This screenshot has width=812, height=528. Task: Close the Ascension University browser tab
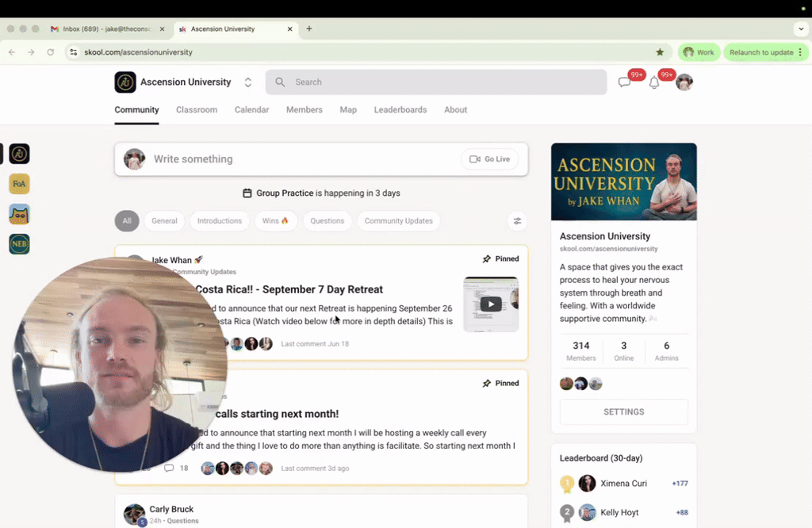click(290, 29)
